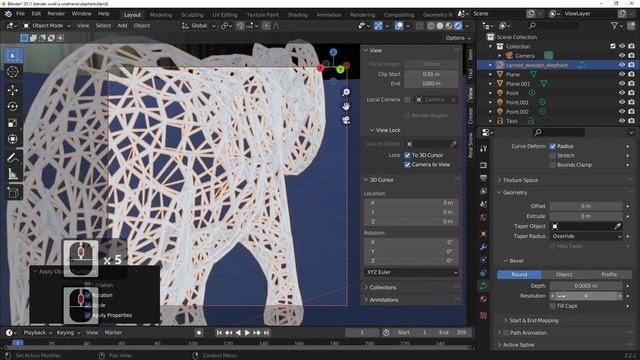The width and height of the screenshot is (640, 360).
Task: Click the viewport zoom magnifier icon
Action: tap(346, 92)
